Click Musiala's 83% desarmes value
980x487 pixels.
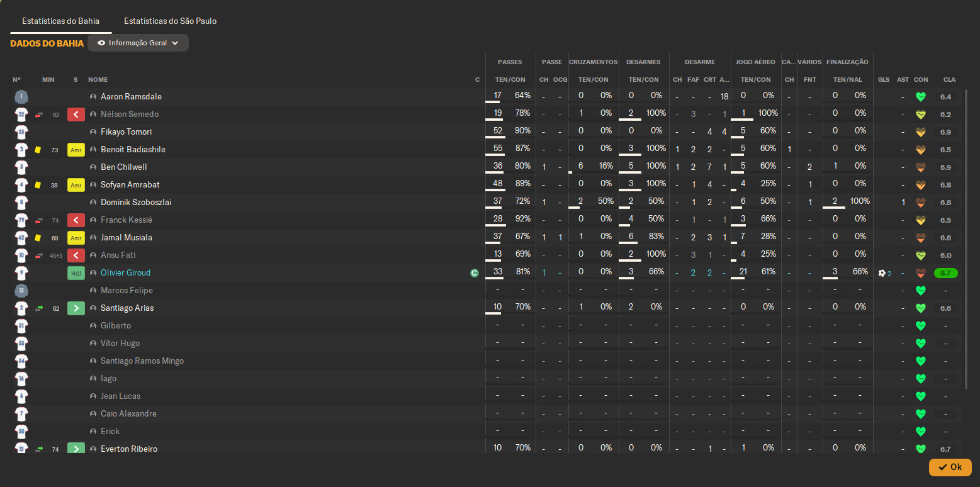click(x=656, y=236)
